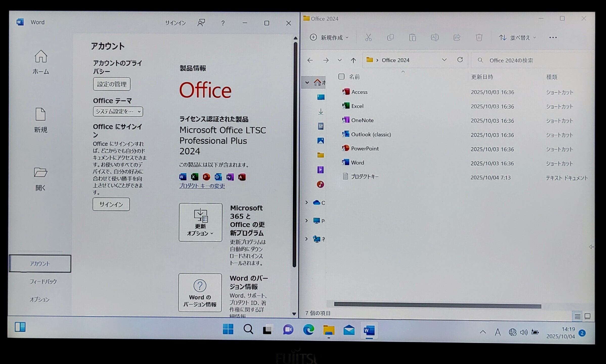Click the Delete trash can icon

click(x=479, y=38)
